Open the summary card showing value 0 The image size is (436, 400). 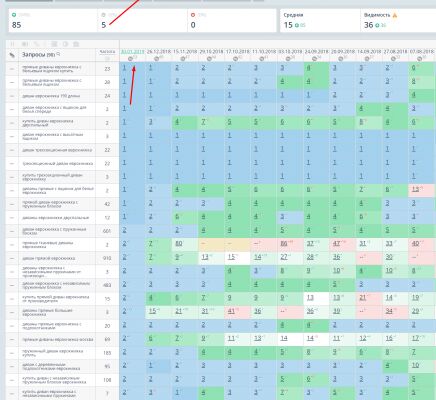click(x=232, y=21)
